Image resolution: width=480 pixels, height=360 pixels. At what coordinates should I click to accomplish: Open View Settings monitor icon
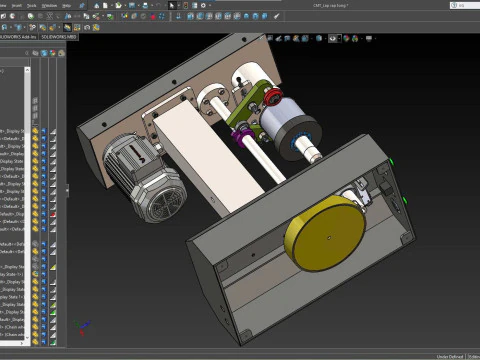pos(369,38)
